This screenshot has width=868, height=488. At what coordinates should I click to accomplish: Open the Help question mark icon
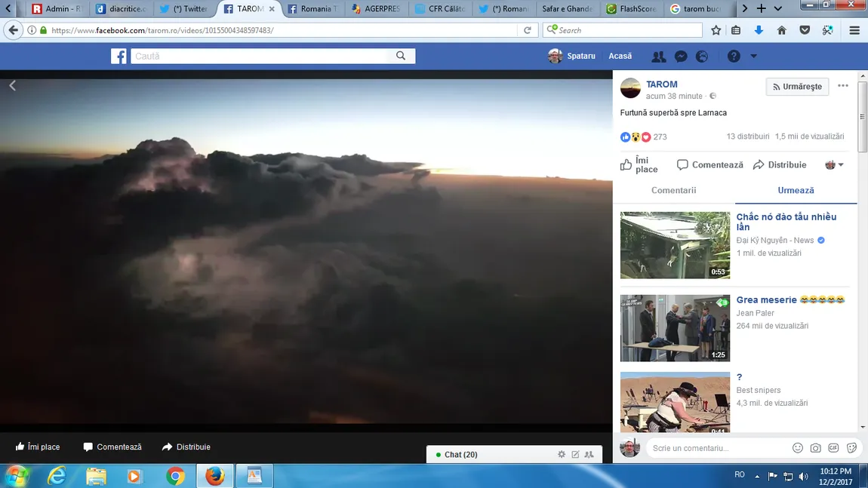(734, 57)
